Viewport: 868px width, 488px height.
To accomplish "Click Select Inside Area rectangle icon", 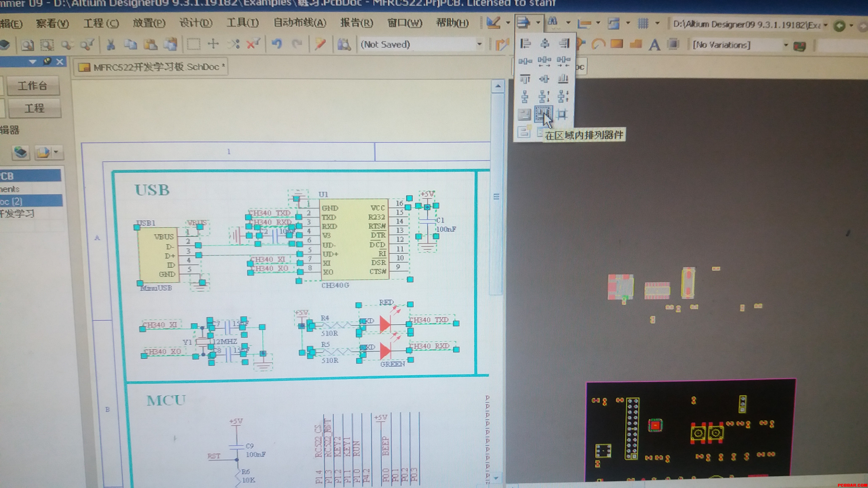I will tap(193, 45).
